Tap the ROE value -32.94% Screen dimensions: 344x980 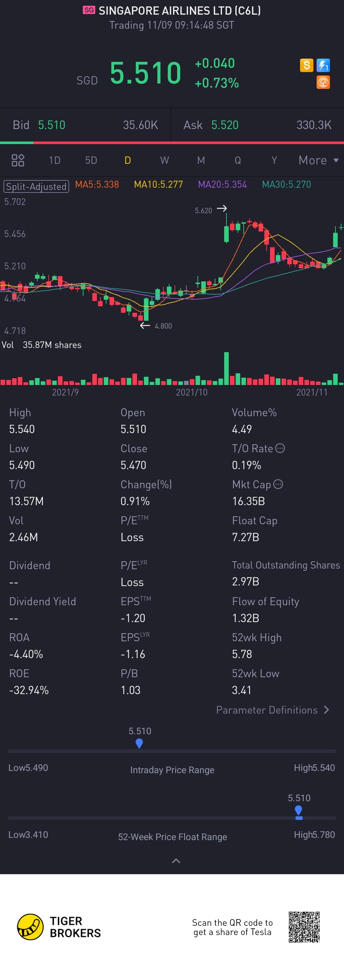pos(29,690)
